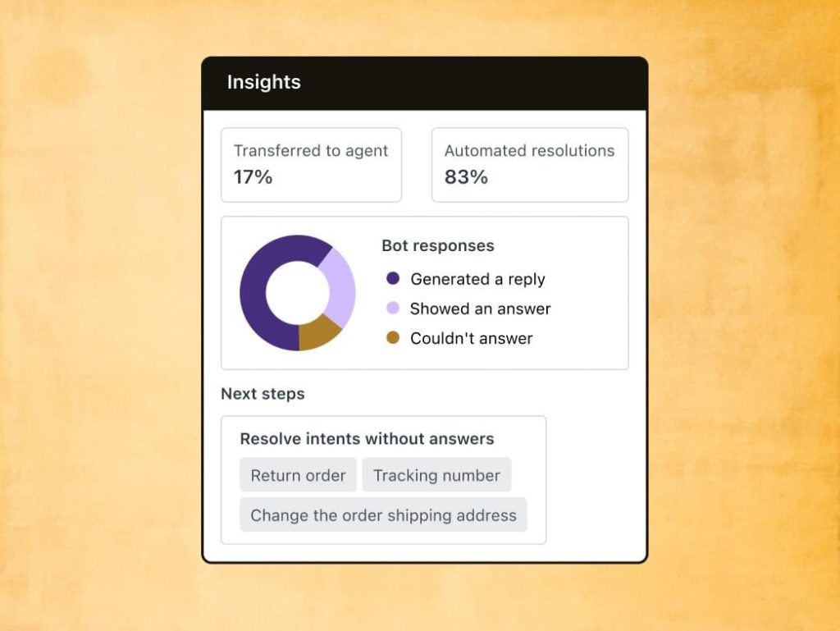Image resolution: width=840 pixels, height=631 pixels.
Task: Click the 17% transferred value
Action: [253, 177]
